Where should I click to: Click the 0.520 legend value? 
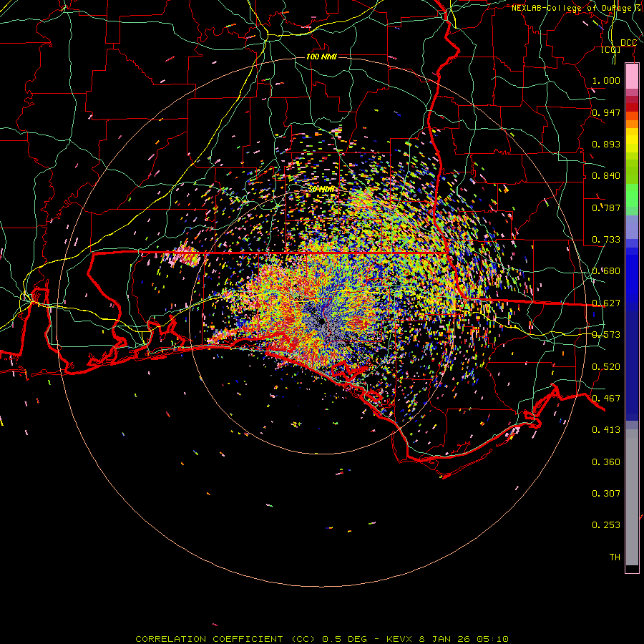pyautogui.click(x=606, y=367)
